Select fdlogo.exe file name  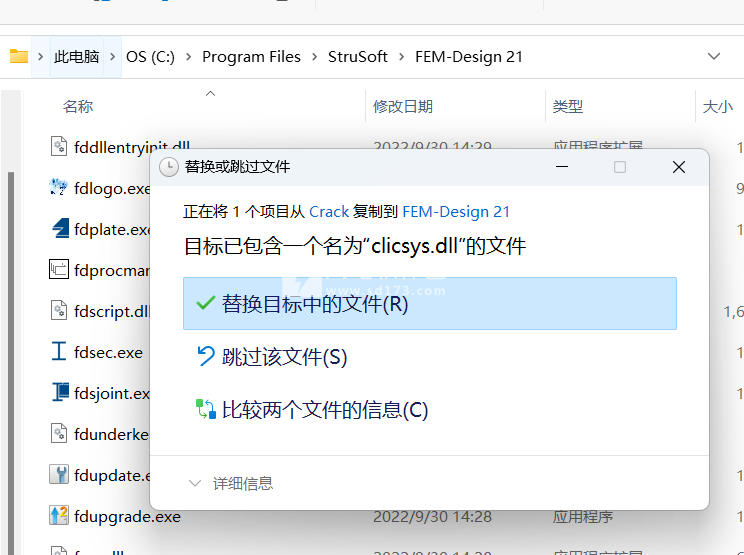[112, 188]
